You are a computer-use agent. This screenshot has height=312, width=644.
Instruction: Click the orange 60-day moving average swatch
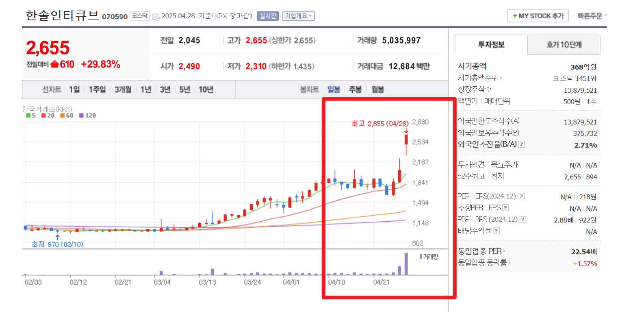click(62, 116)
